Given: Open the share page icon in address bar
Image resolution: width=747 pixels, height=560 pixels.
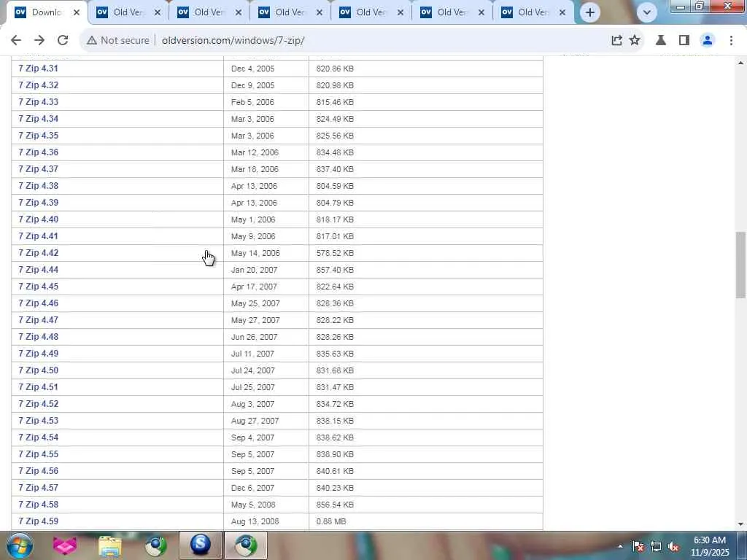Looking at the screenshot, I should point(616,41).
